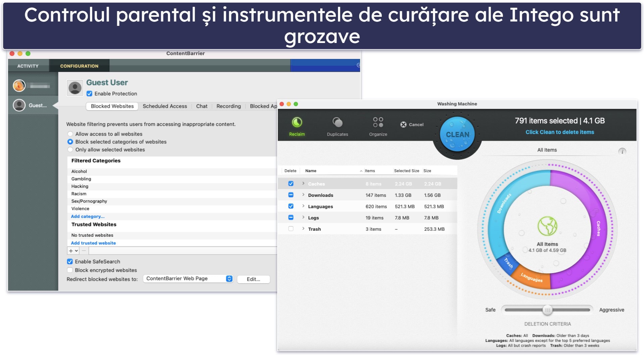644x355 pixels.
Task: Click the Delete column header
Action: click(290, 171)
